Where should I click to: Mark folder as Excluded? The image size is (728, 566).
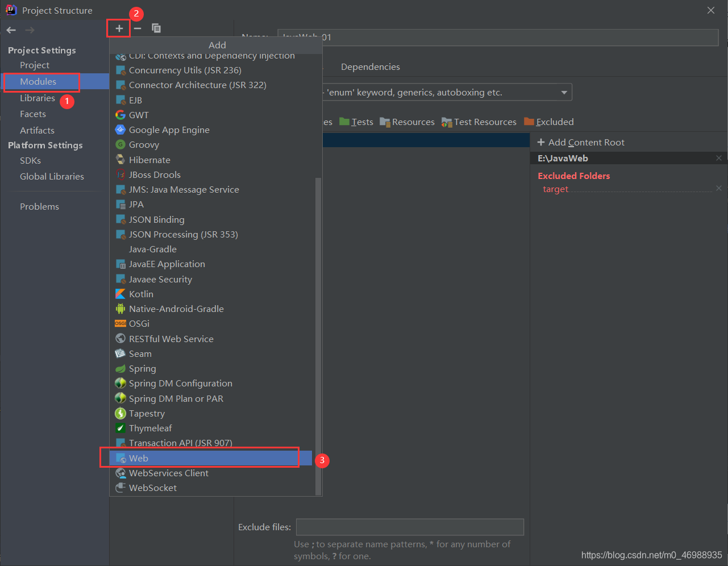pyautogui.click(x=549, y=122)
